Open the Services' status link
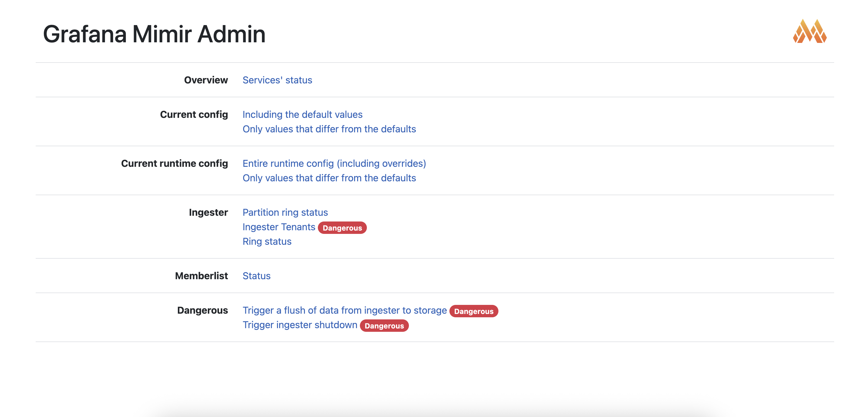 click(x=277, y=80)
